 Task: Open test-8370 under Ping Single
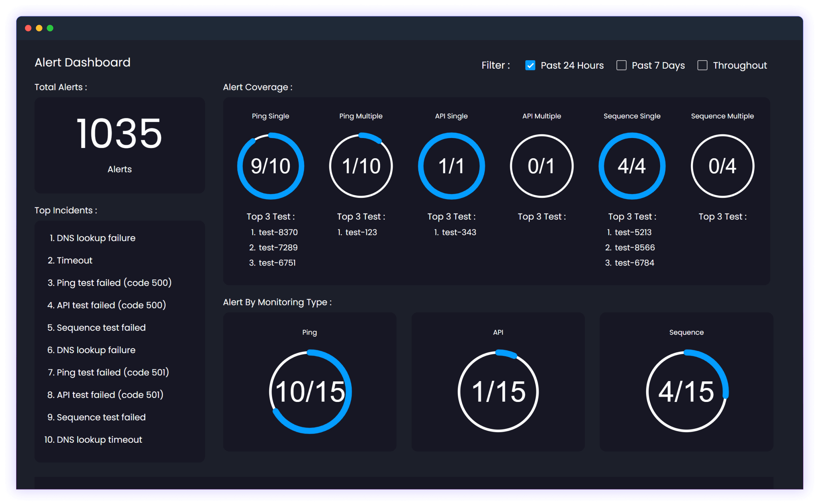click(x=278, y=232)
